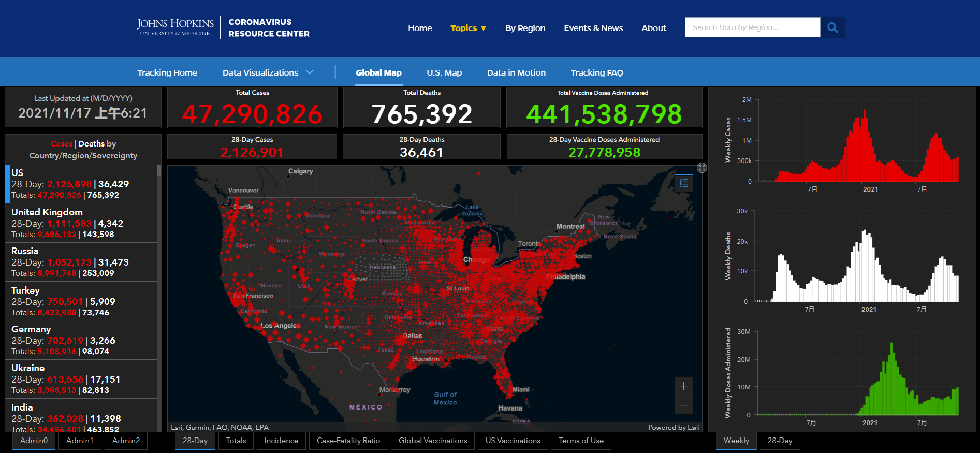Click the search magnifier icon button

point(832,27)
